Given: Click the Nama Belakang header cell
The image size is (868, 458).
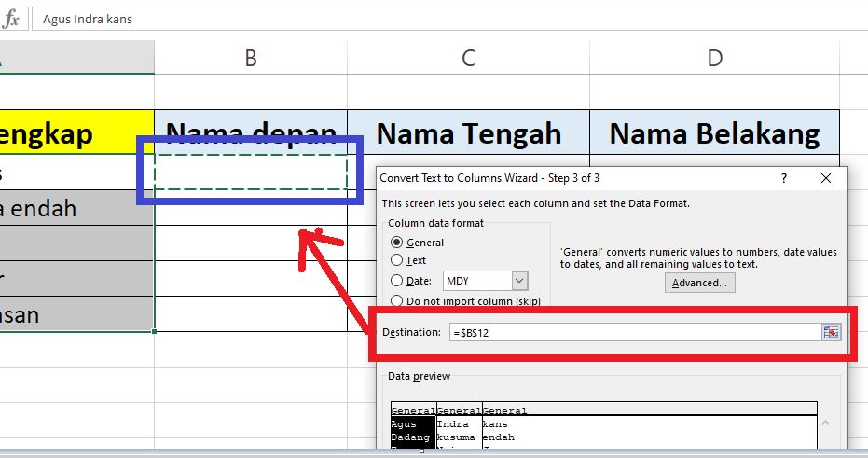Looking at the screenshot, I should tap(715, 132).
